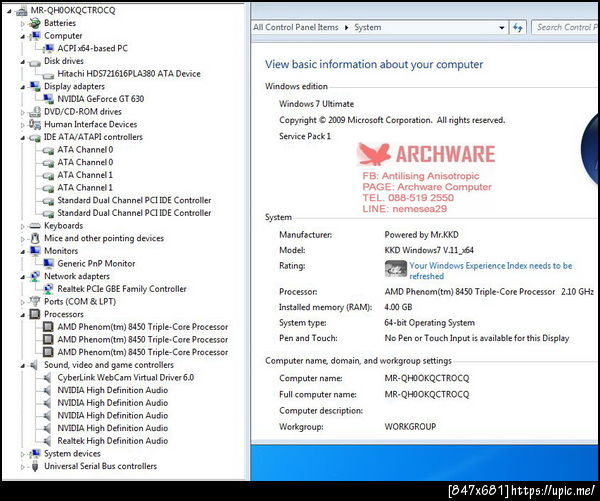Image resolution: width=600 pixels, height=501 pixels.
Task: Select System devices category
Action: pyautogui.click(x=72, y=454)
